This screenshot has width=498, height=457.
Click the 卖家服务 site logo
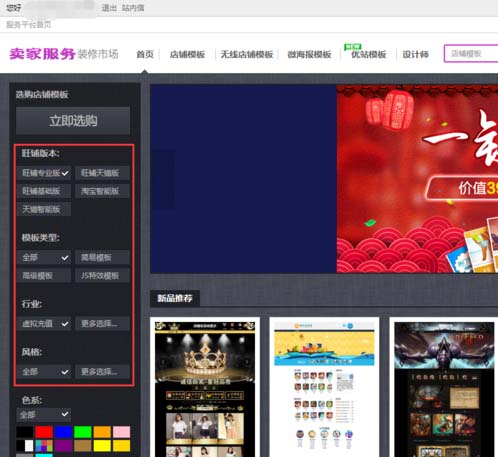[x=42, y=54]
